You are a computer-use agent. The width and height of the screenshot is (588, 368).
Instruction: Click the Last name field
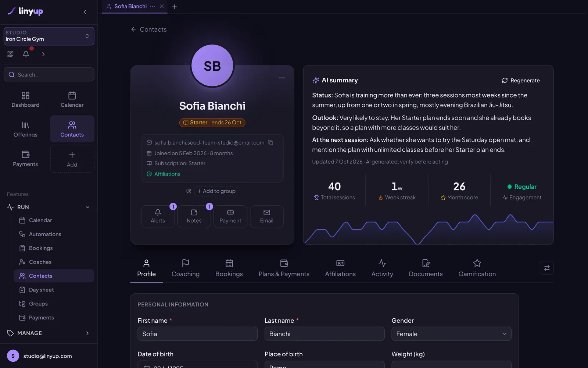(325, 334)
